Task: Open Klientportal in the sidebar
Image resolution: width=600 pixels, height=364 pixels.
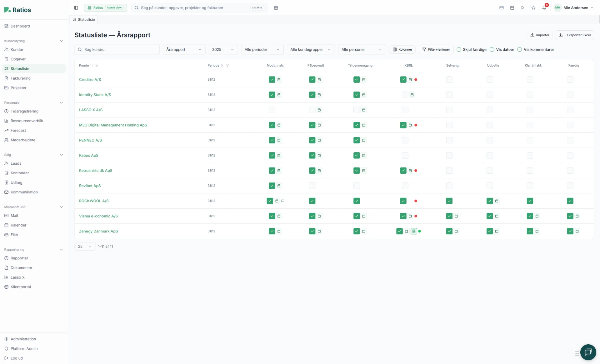Action: tap(34, 287)
